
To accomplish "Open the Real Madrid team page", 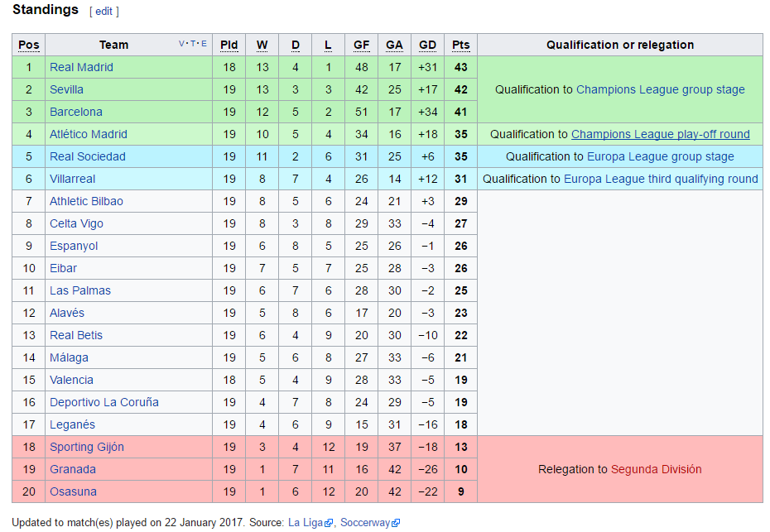I will pyautogui.click(x=81, y=67).
